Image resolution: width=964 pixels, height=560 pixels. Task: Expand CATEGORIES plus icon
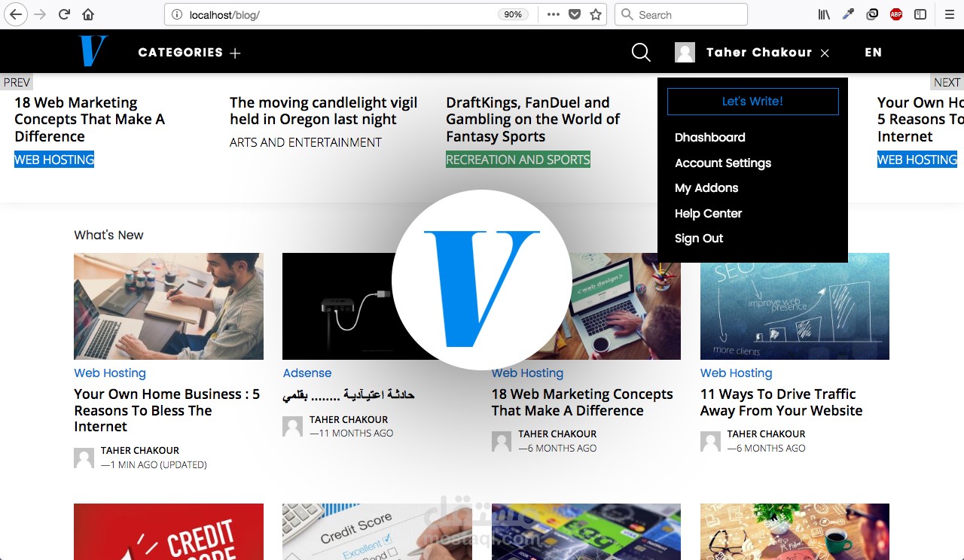click(235, 53)
